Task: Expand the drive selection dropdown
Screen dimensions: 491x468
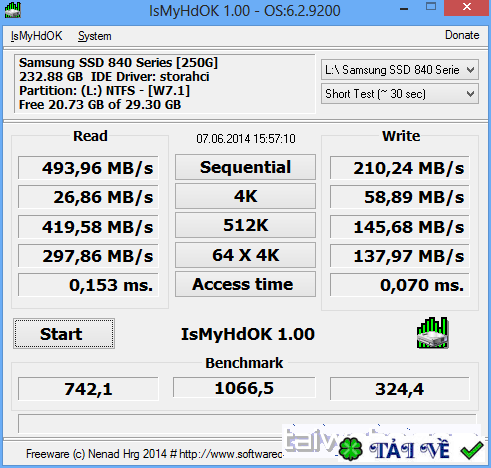Action: [x=400, y=70]
